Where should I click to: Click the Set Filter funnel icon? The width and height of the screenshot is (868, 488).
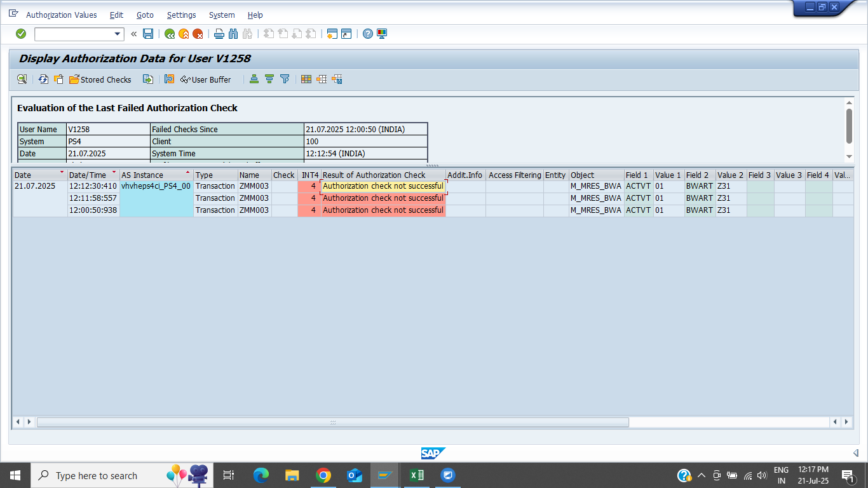[285, 79]
